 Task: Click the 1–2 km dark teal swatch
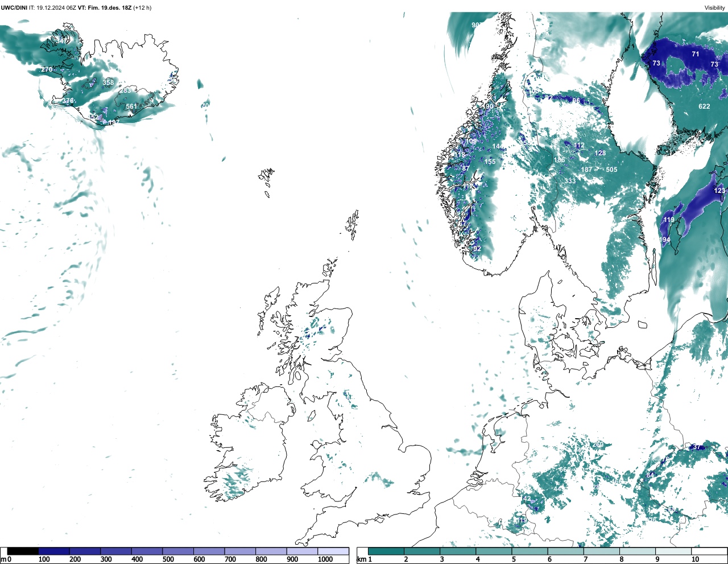386,551
